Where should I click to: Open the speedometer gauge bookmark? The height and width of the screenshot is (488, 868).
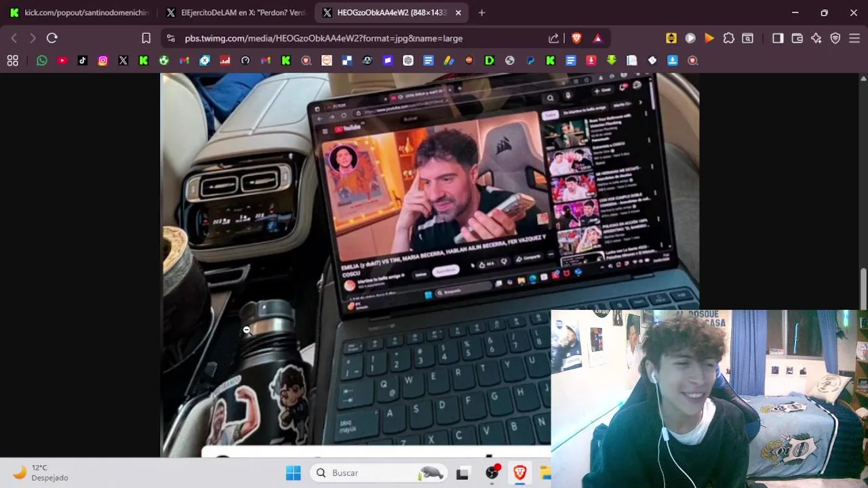(x=245, y=61)
